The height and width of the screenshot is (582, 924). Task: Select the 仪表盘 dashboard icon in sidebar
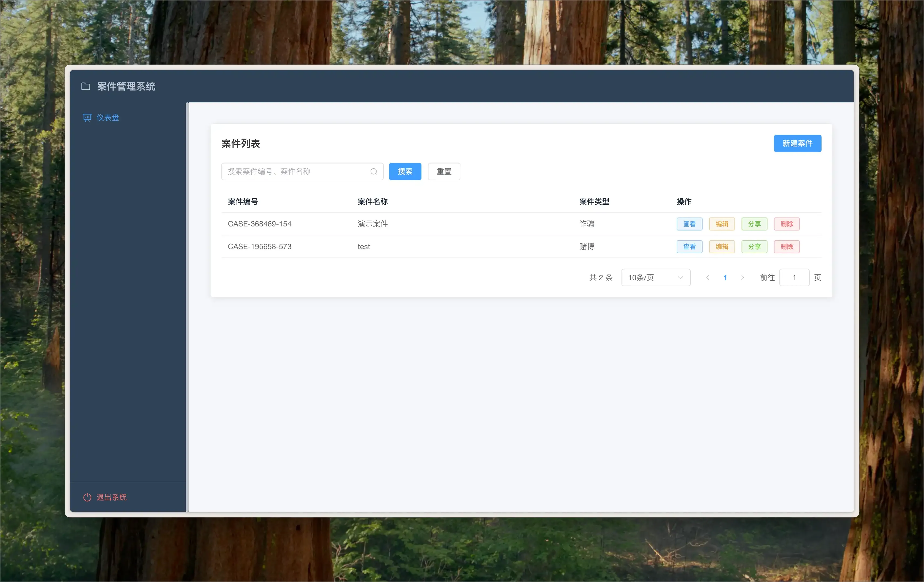click(x=88, y=117)
